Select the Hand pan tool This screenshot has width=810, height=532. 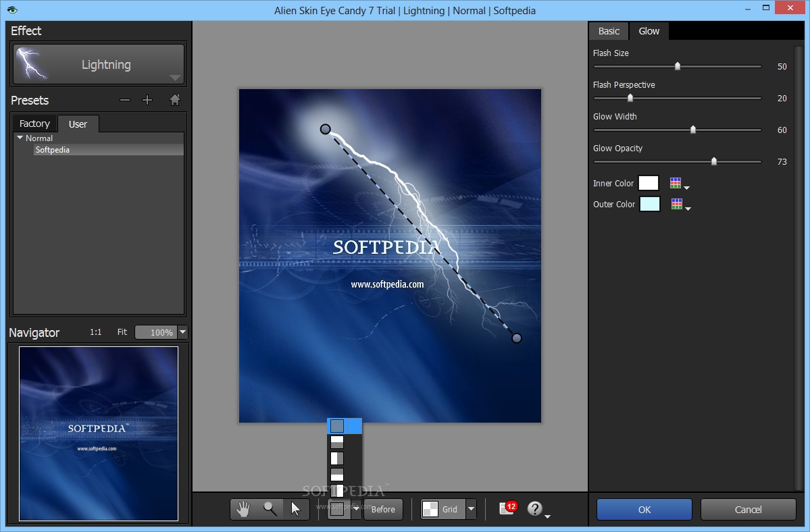point(243,509)
